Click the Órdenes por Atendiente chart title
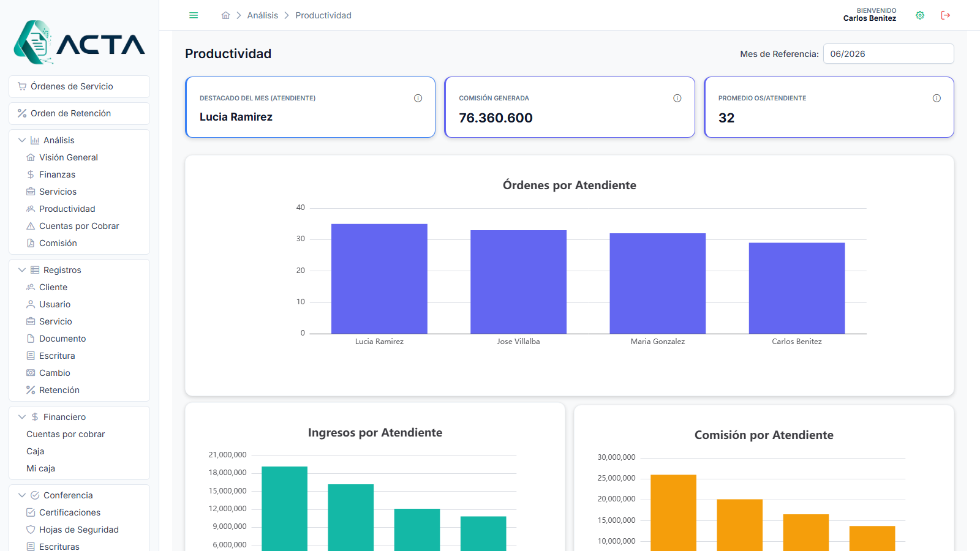Screen dimensions: 980x551 point(570,185)
